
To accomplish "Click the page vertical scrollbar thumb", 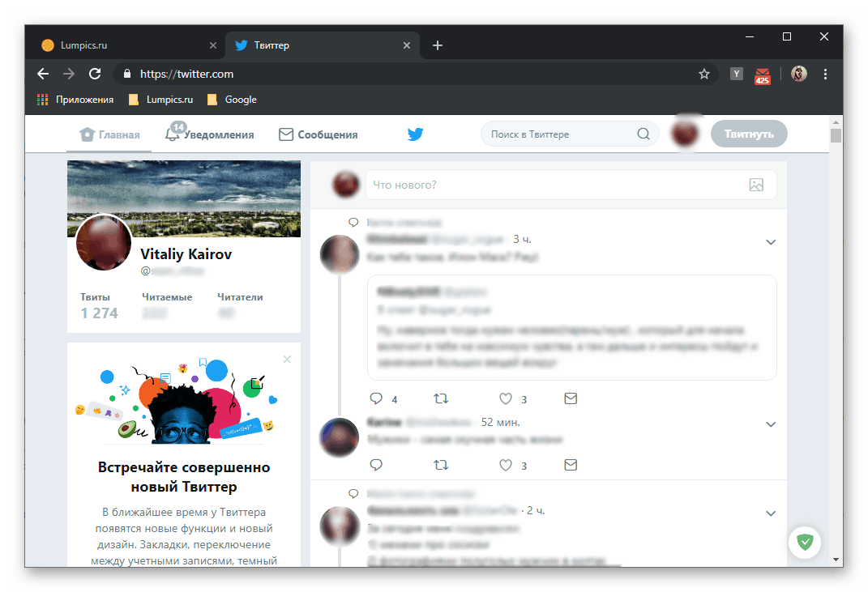I will coord(836,135).
